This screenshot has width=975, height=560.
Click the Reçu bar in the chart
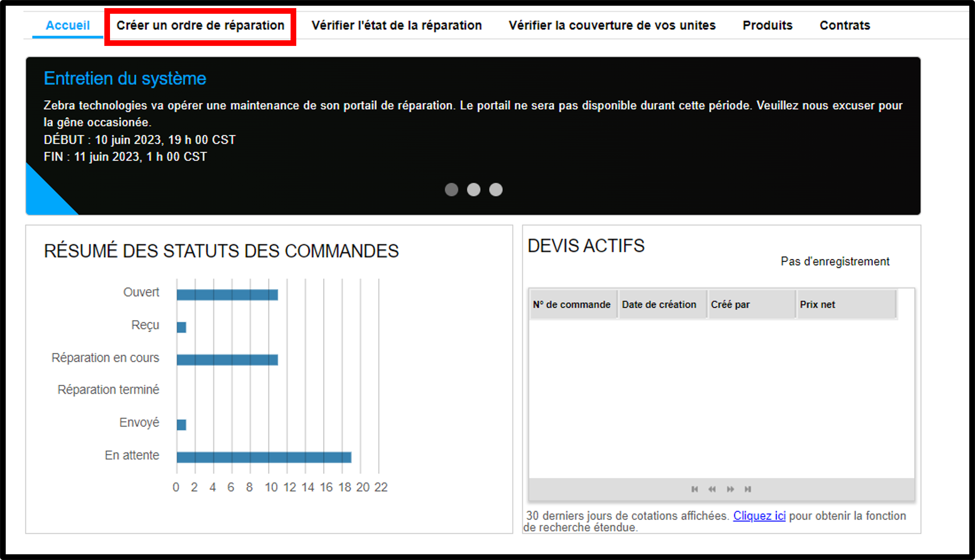(x=182, y=327)
